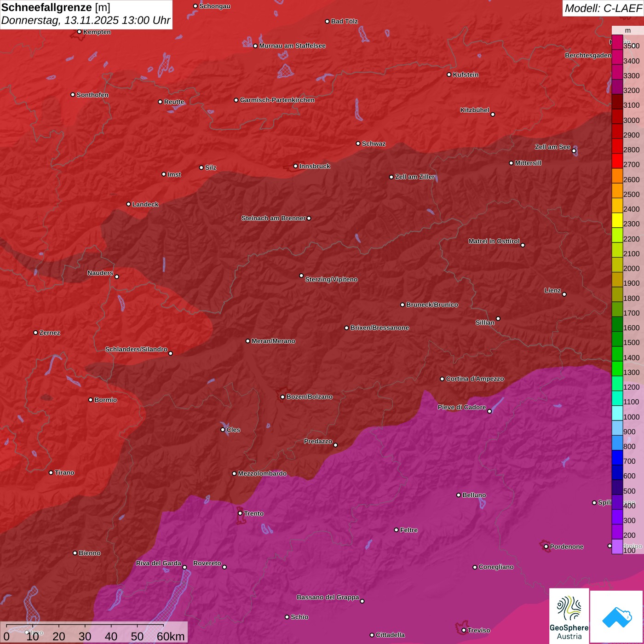Select the Lienz city marker dot

pos(564,294)
